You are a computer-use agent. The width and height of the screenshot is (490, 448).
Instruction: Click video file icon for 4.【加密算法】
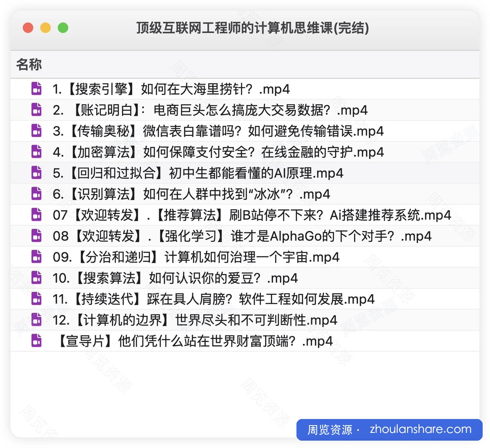click(x=37, y=152)
